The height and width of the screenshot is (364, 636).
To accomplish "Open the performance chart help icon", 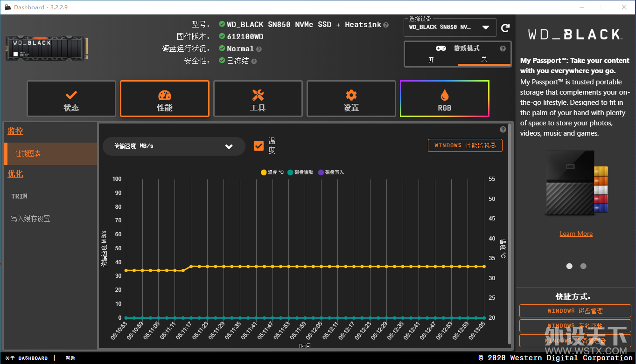I will tap(503, 130).
